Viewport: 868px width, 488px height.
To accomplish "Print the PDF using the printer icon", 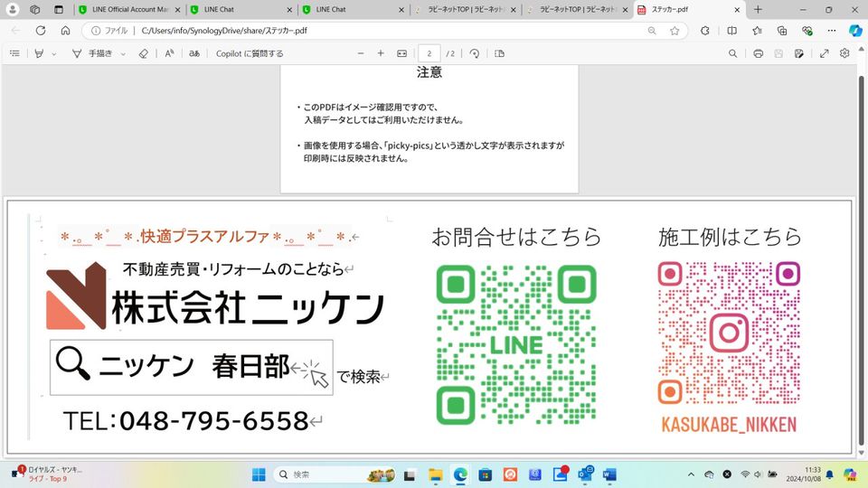I will point(758,53).
